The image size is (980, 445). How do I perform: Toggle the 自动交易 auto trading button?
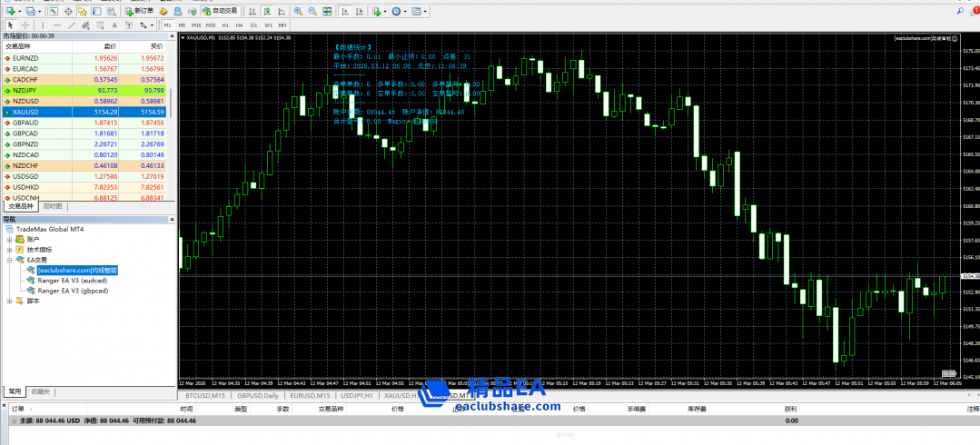point(220,11)
